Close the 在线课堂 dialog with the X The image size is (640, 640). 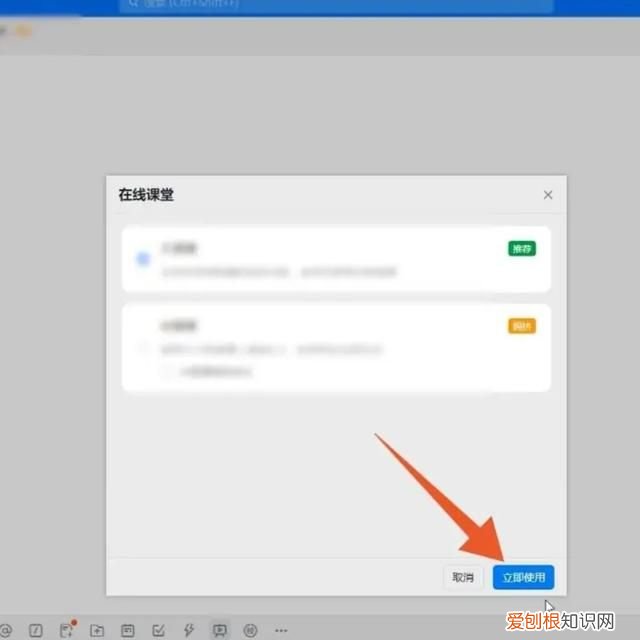coord(548,195)
